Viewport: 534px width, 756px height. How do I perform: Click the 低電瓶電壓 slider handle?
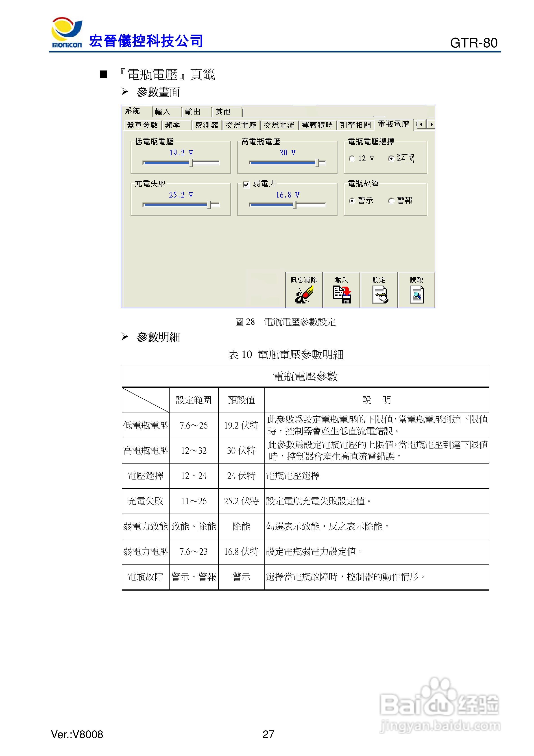coord(191,163)
